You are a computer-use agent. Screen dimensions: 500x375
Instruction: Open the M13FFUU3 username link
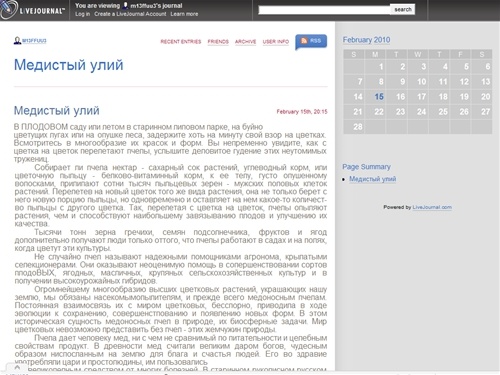(x=34, y=41)
